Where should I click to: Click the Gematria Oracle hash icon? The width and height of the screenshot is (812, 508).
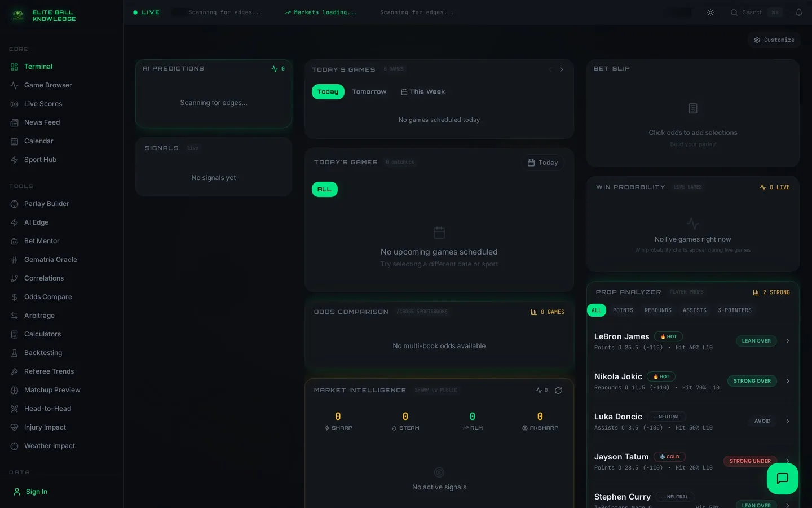[14, 260]
